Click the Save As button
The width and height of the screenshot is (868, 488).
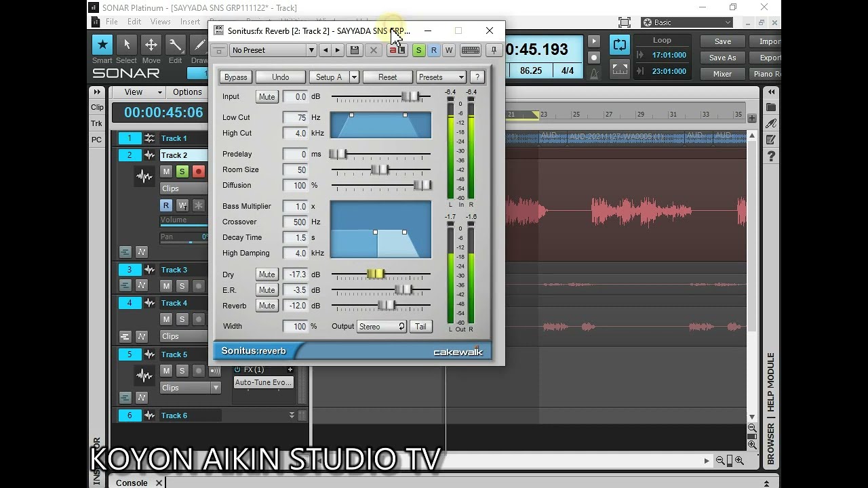click(722, 58)
